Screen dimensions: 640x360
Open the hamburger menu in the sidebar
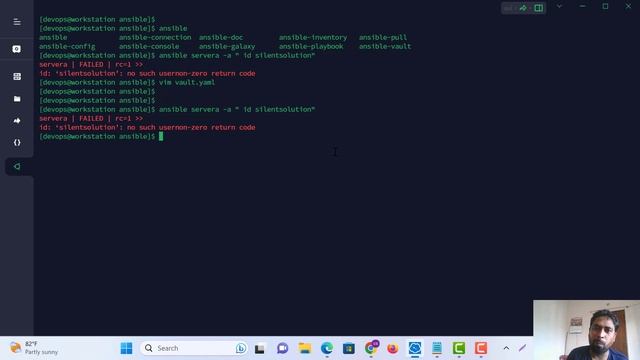pyautogui.click(x=17, y=22)
